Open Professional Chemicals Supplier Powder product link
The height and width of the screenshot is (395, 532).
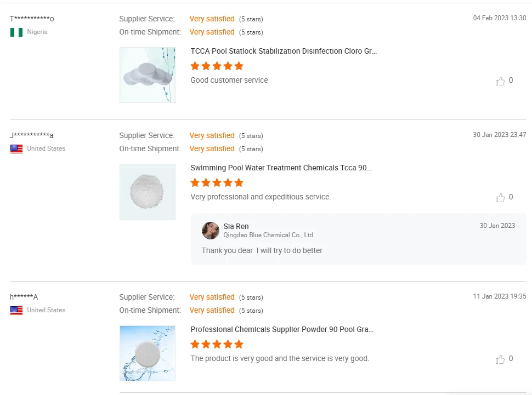point(282,330)
